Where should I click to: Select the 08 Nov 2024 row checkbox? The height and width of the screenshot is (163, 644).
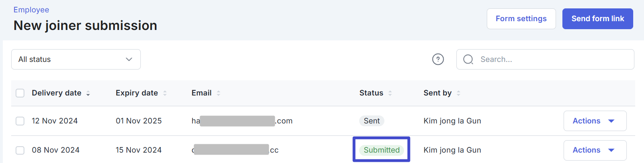coord(20,150)
